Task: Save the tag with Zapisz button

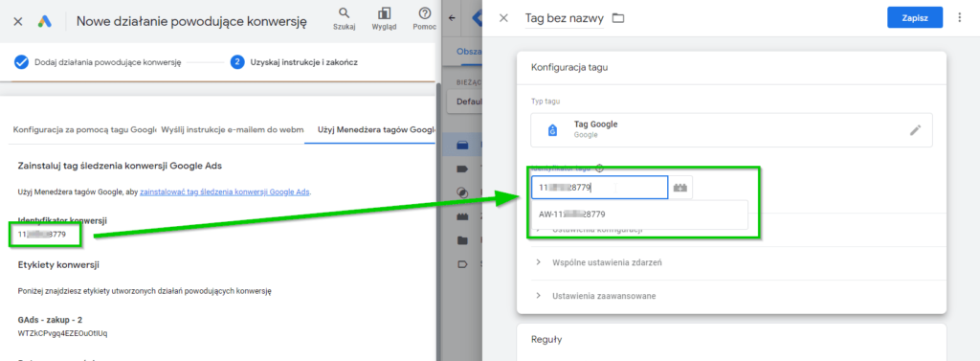Action: tap(915, 18)
